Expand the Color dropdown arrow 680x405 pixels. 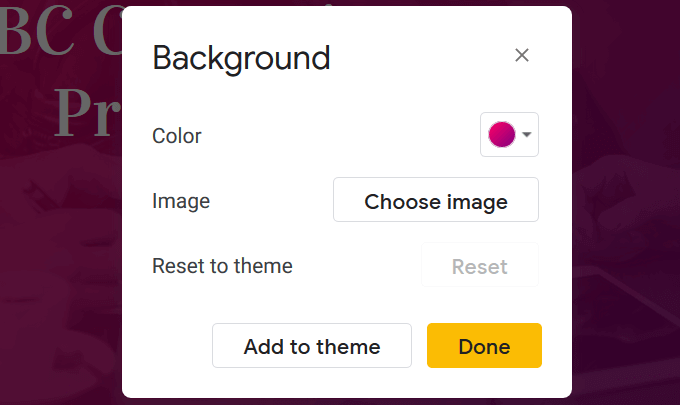click(526, 135)
